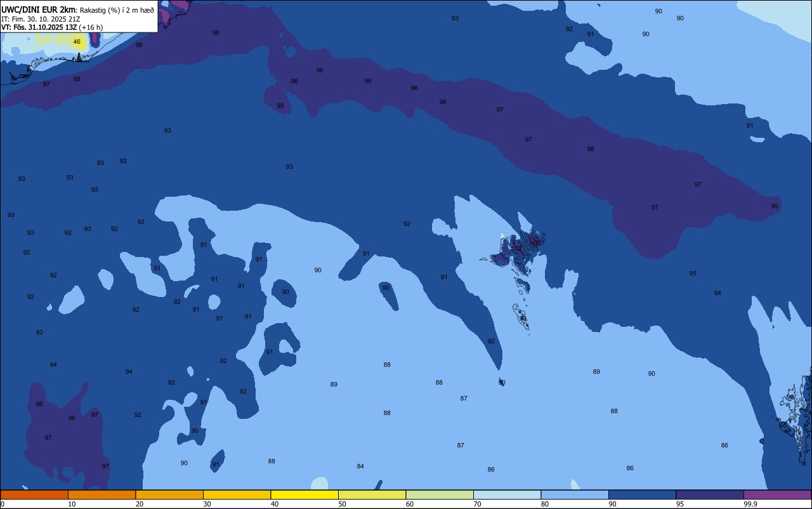Select the 90–95 medium blue legend swatch
The width and height of the screenshot is (812, 509).
pos(642,494)
